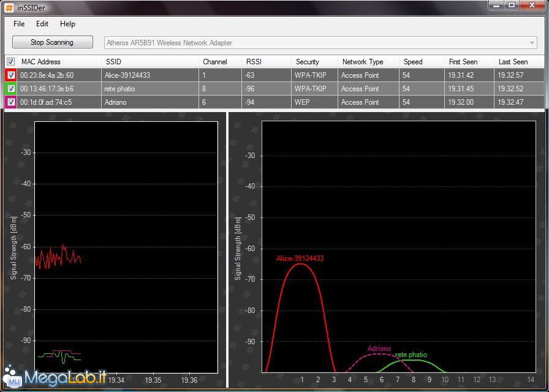Select MAC address 00:1d:0f:ad:74:c5
Image resolution: width=549 pixels, height=392 pixels.
46,102
